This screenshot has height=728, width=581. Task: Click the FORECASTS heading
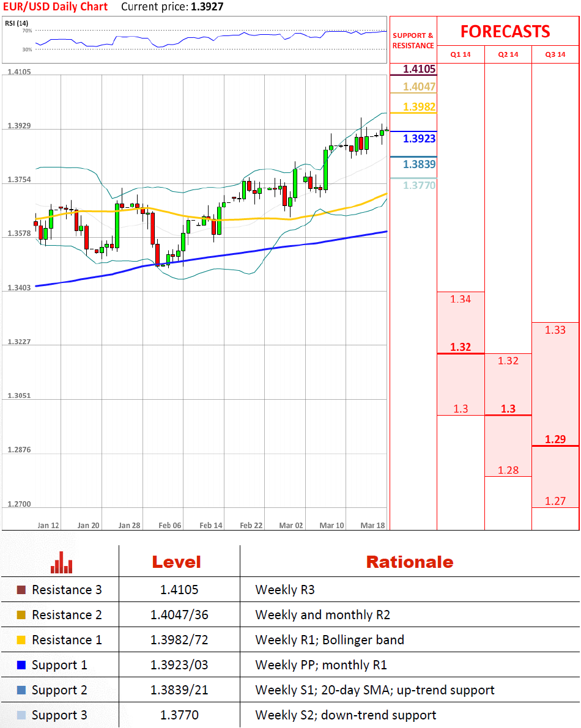click(505, 31)
